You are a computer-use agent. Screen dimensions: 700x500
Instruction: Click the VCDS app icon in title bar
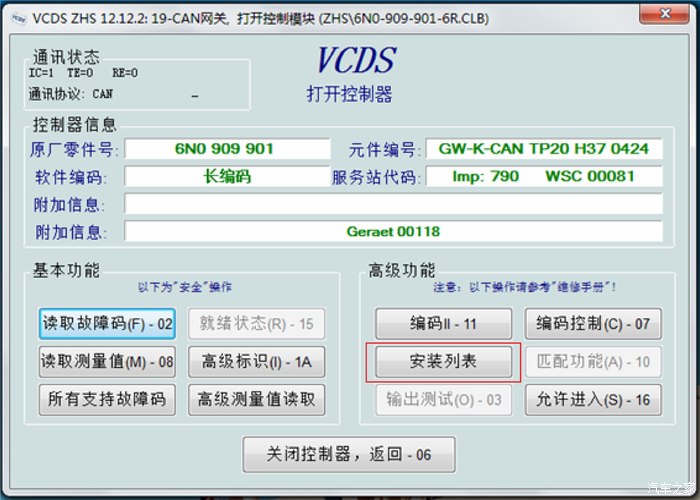(14, 13)
